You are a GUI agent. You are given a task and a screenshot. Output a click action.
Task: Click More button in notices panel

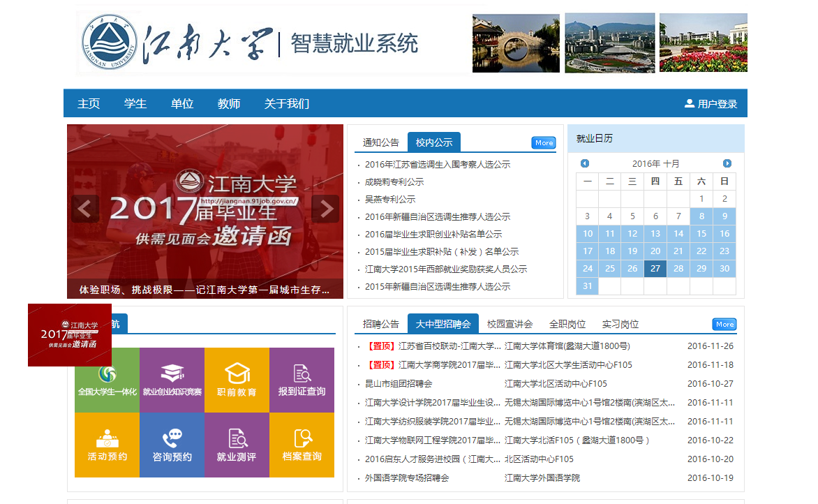pos(544,143)
